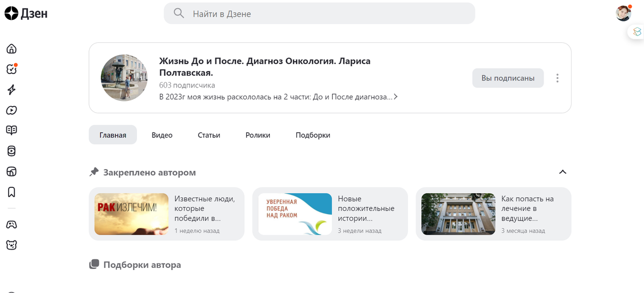The image size is (644, 293).
Task: Expand the channel description chevron
Action: (396, 97)
